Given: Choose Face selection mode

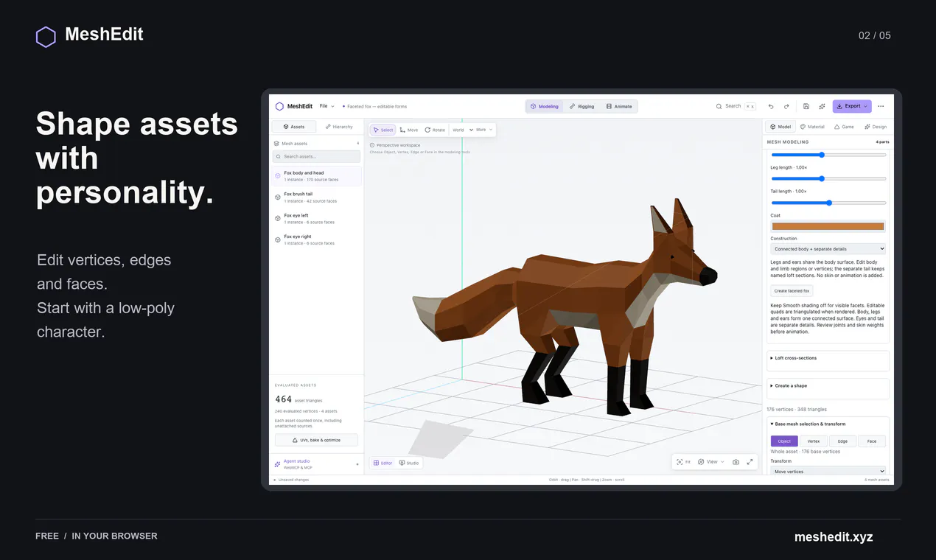Looking at the screenshot, I should pos(872,441).
